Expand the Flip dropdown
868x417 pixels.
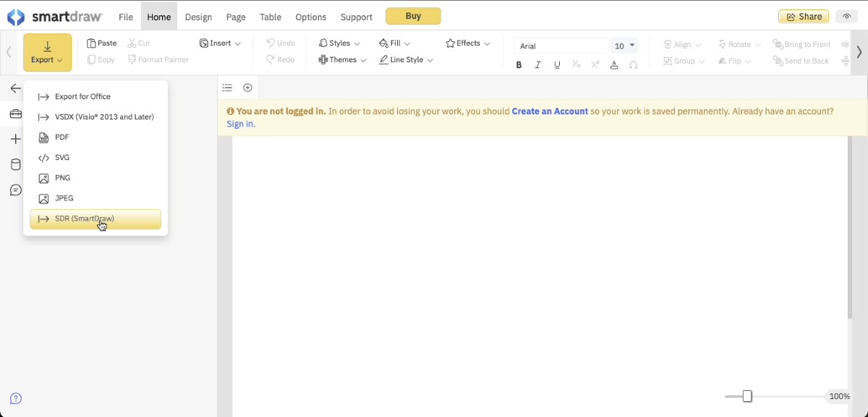tap(734, 61)
